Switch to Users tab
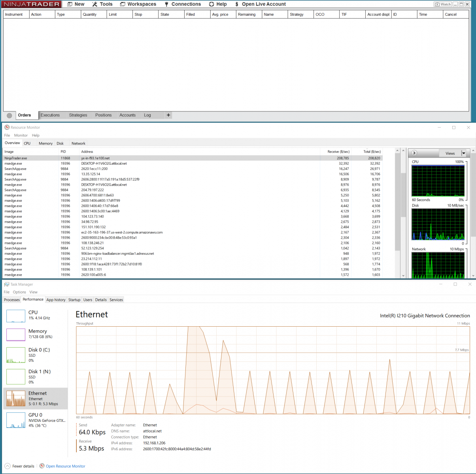 (88, 300)
